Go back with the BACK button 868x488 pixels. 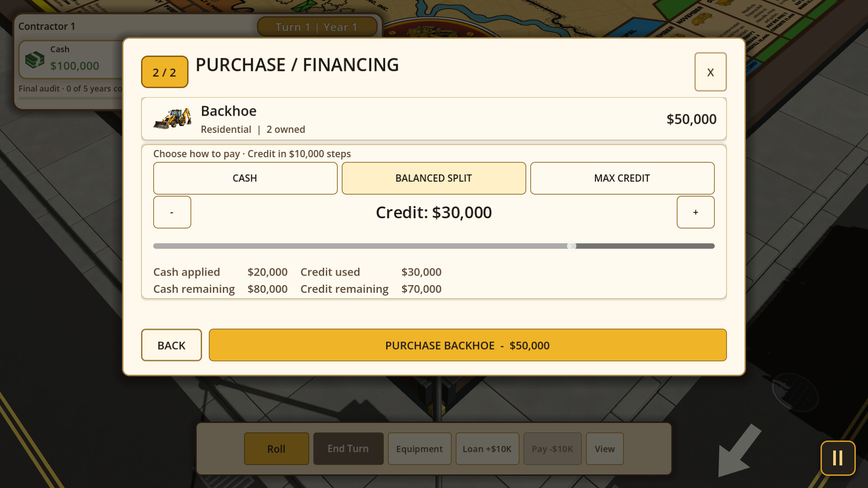[171, 345]
